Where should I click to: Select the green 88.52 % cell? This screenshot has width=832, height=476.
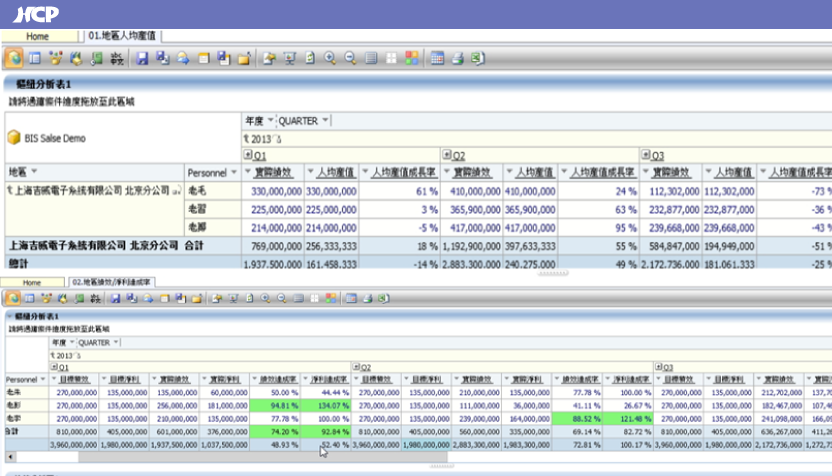(577, 419)
